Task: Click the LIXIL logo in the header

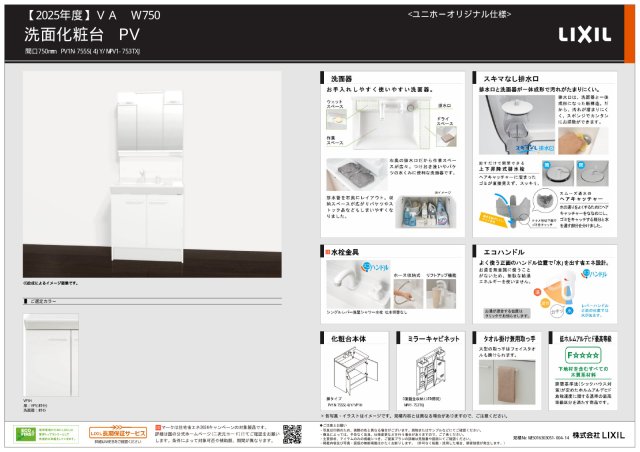Action: (x=585, y=35)
